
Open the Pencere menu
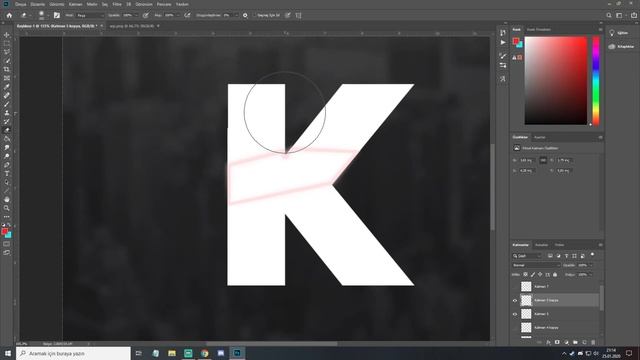pyautogui.click(x=164, y=4)
